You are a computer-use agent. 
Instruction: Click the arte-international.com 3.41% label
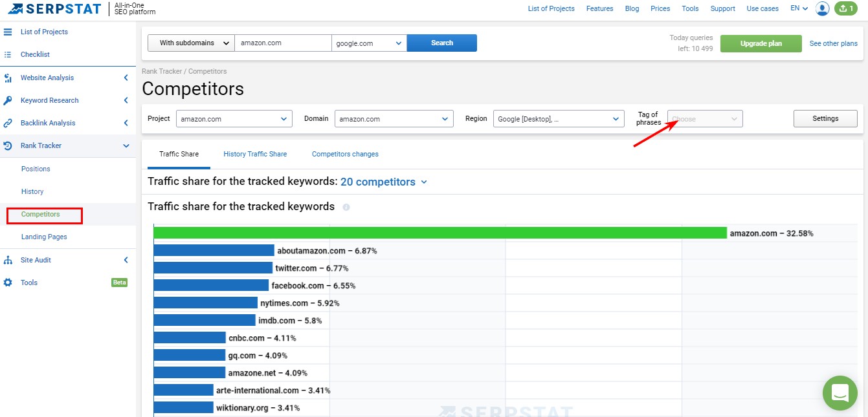click(x=273, y=390)
